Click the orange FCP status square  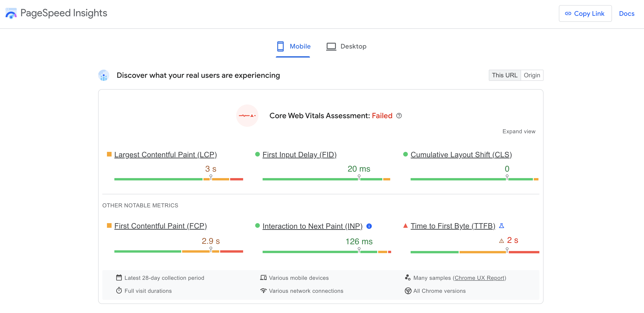[109, 225]
